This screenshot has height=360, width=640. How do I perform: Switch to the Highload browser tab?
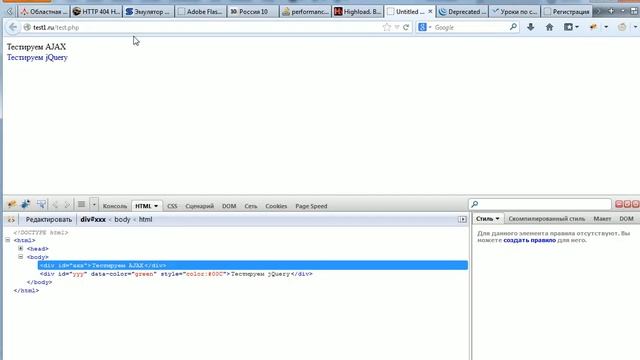point(358,12)
